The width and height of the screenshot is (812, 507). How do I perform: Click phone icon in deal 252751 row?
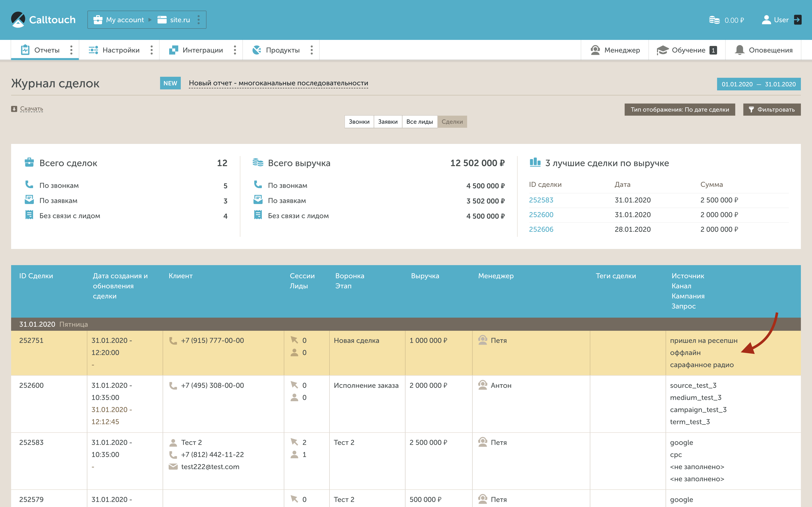pyautogui.click(x=173, y=341)
